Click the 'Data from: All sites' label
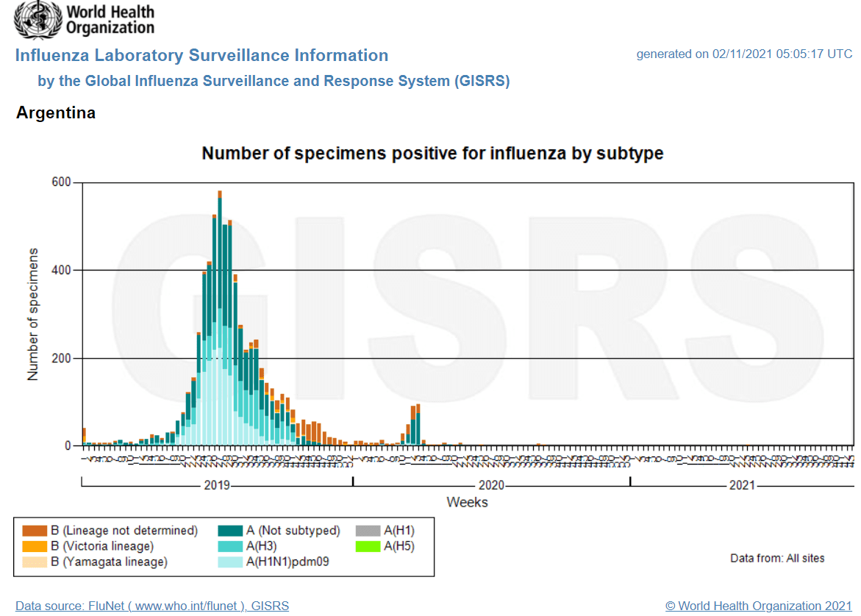Screen dimensions: 861x616 (x=777, y=558)
